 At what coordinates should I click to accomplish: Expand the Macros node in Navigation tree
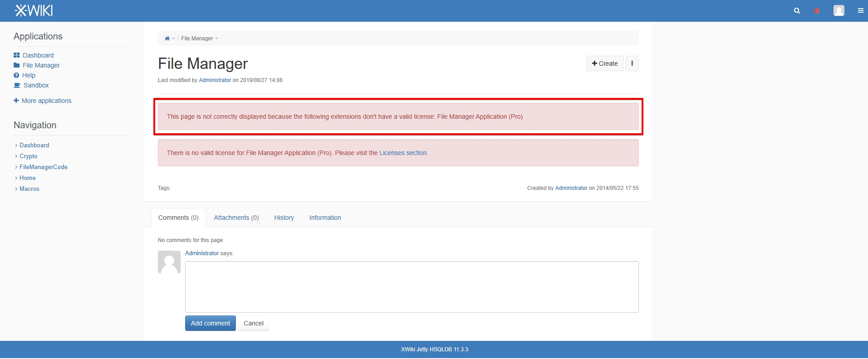coord(16,189)
